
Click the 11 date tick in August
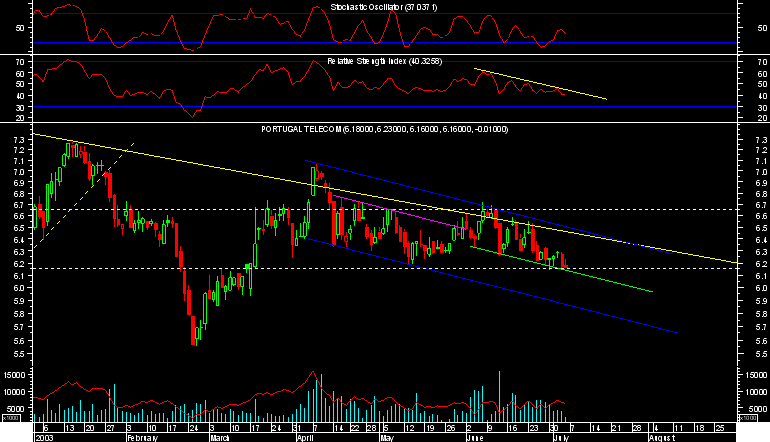[678, 428]
